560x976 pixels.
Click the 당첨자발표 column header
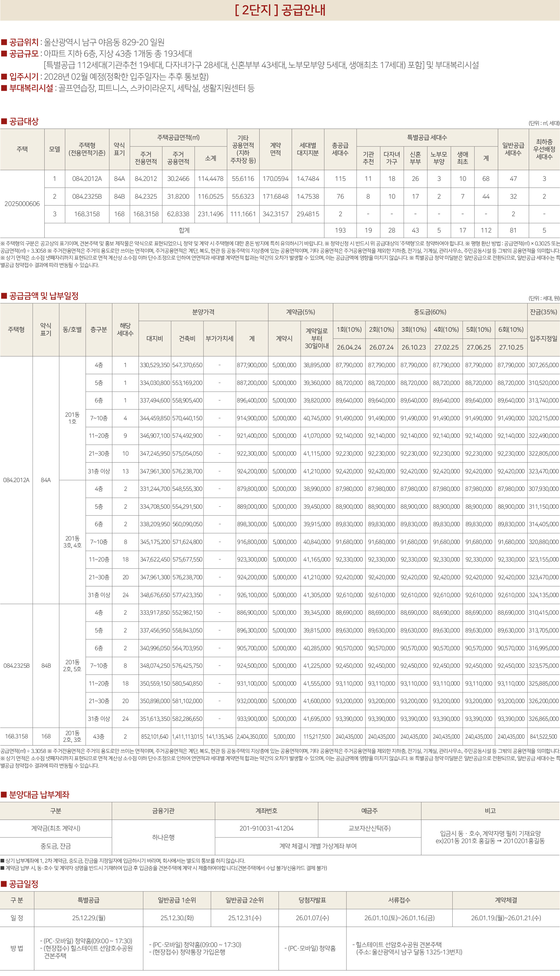pos(312,900)
